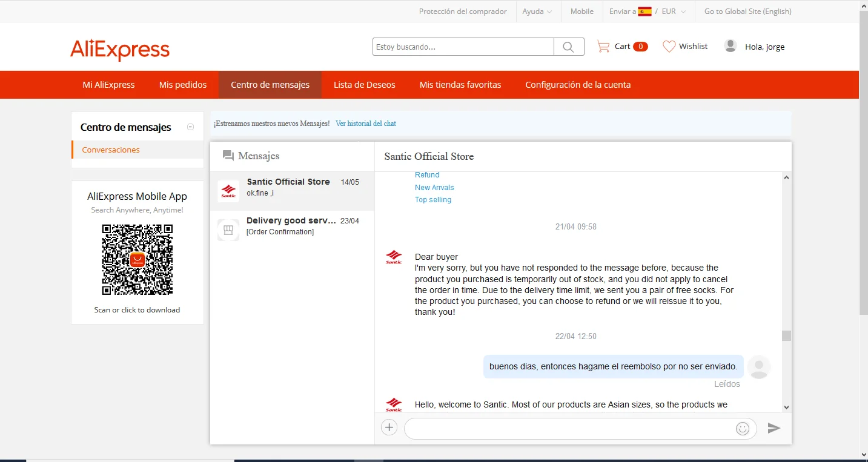Image resolution: width=868 pixels, height=462 pixels.
Task: Click the chat scrollbar thumb
Action: [786, 335]
